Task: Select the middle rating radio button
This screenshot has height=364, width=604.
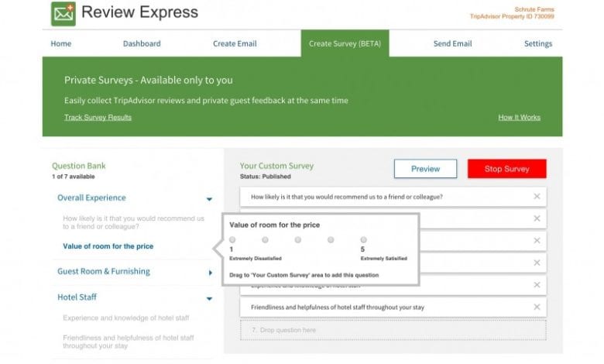Action: [x=298, y=239]
